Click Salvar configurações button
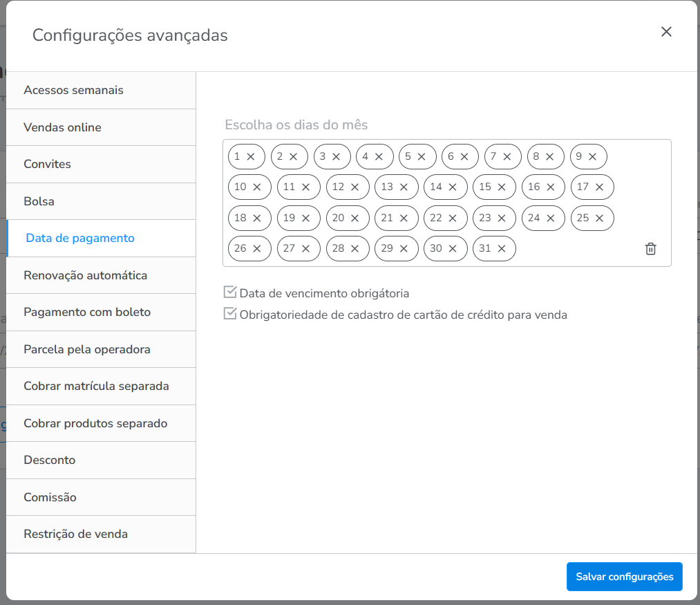The height and width of the screenshot is (605, 700). (x=624, y=577)
